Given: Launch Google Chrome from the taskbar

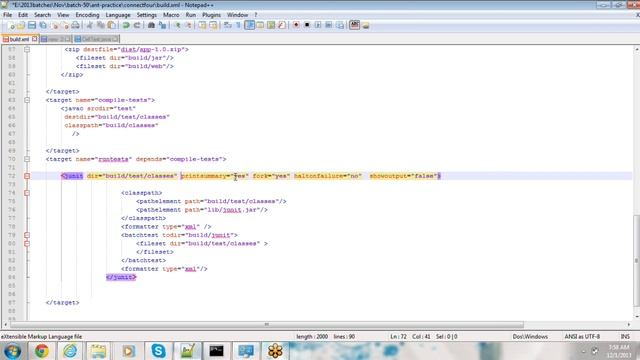Looking at the screenshot, I should tap(41, 351).
